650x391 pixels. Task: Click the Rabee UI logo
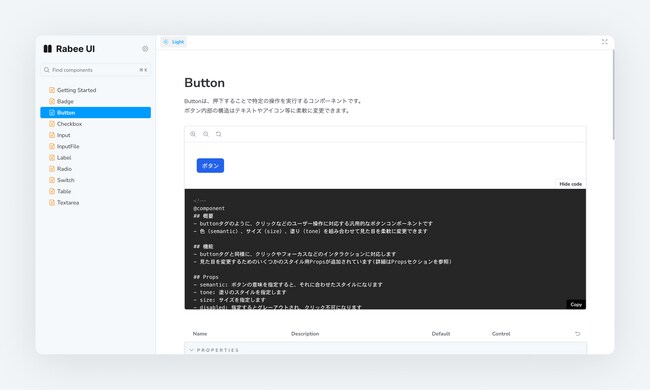[69, 49]
